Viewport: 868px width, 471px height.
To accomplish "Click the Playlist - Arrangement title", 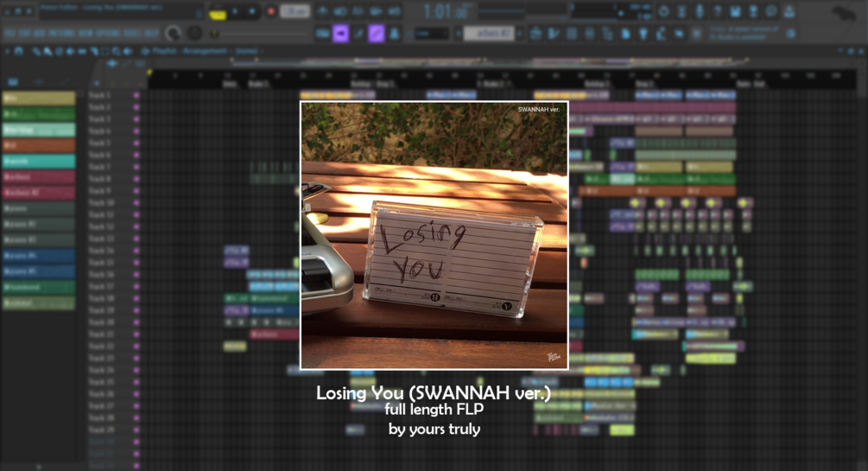I will tap(190, 51).
